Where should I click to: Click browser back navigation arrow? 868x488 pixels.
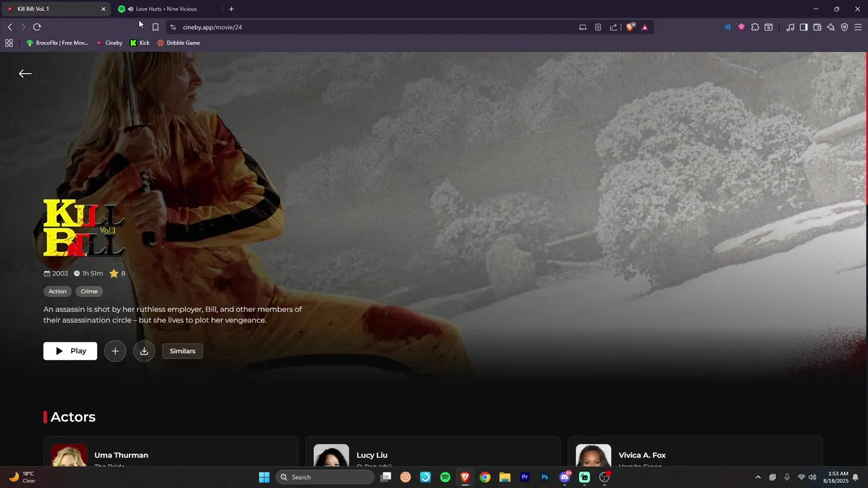point(9,27)
